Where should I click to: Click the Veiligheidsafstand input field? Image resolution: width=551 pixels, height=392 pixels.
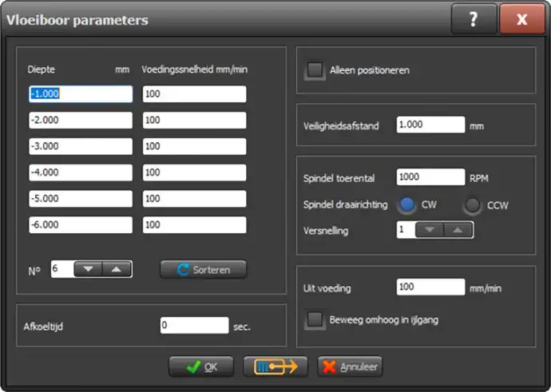(x=431, y=125)
